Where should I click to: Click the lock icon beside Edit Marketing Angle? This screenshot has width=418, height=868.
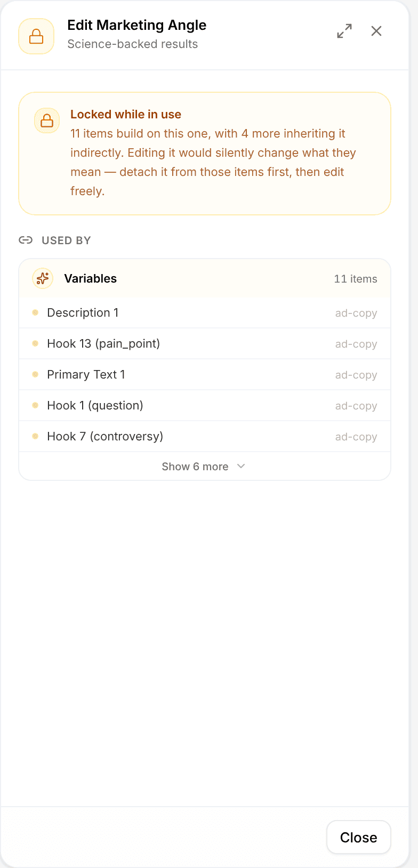click(x=36, y=36)
